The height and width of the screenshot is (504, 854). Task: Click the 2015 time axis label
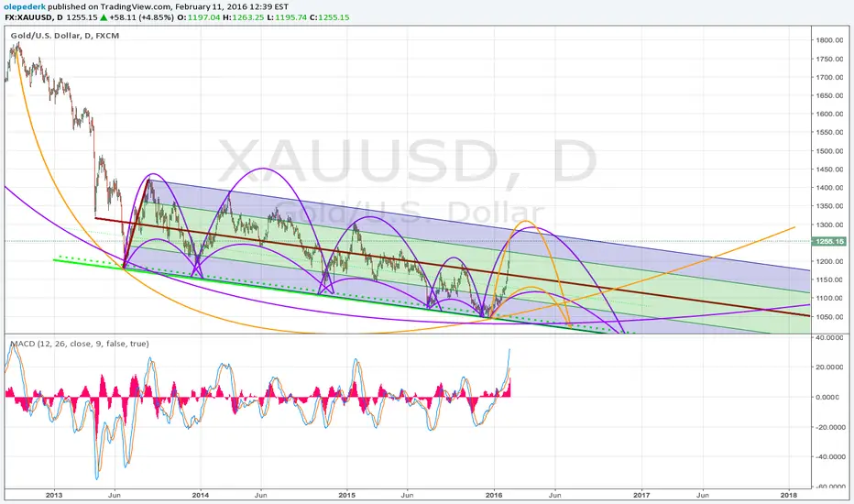[x=346, y=495]
